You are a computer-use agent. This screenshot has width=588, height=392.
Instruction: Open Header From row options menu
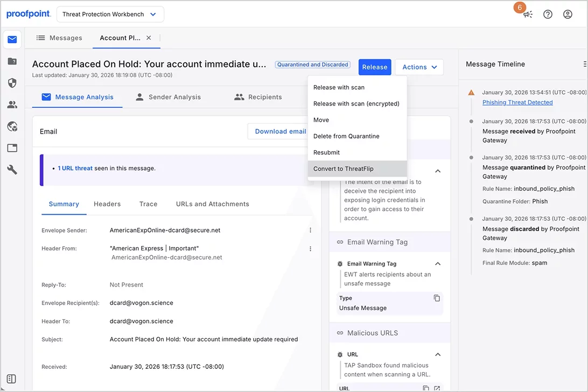(310, 249)
